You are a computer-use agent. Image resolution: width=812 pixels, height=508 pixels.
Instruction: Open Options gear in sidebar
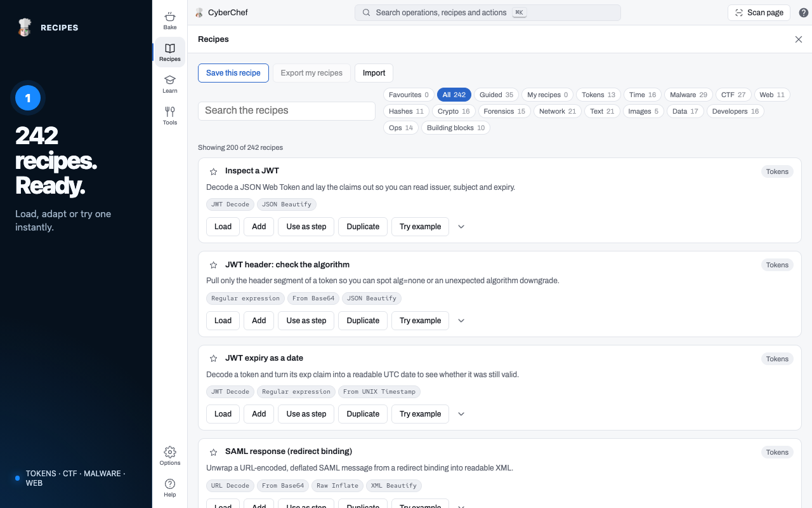click(x=170, y=456)
